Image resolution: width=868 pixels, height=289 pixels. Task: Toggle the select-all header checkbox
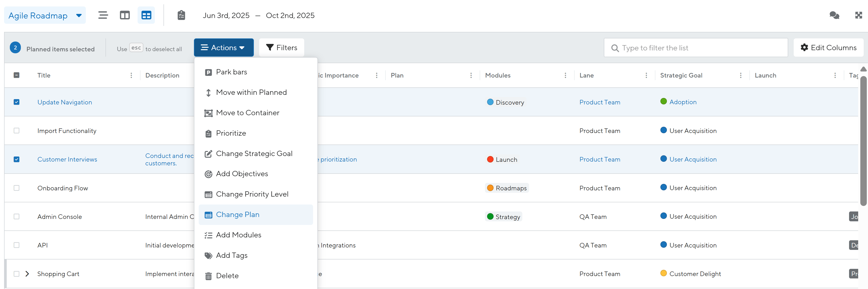click(17, 75)
